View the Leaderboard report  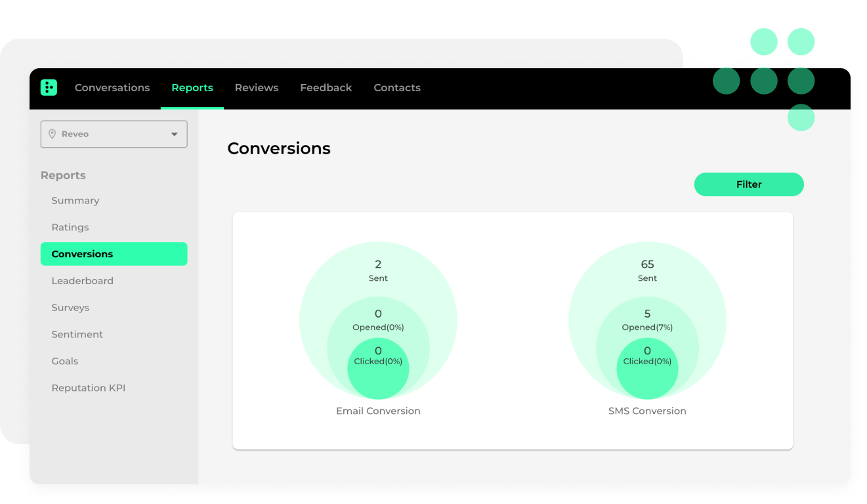point(83,281)
